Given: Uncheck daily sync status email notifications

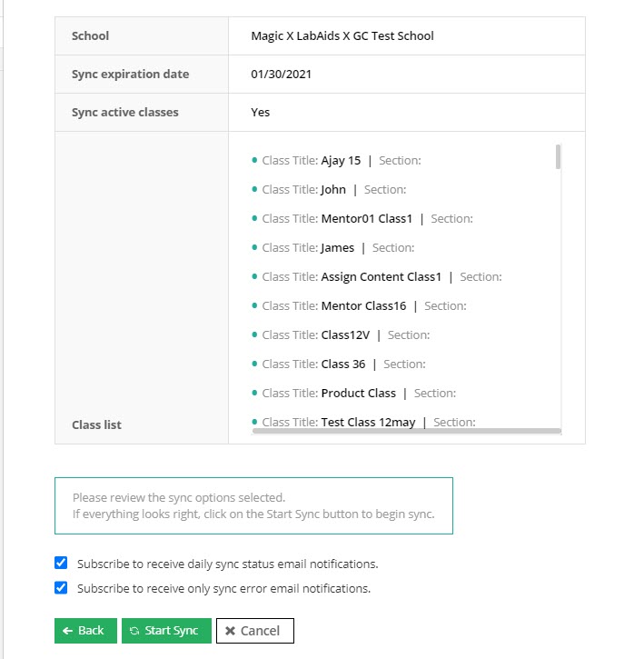Looking at the screenshot, I should tap(61, 563).
